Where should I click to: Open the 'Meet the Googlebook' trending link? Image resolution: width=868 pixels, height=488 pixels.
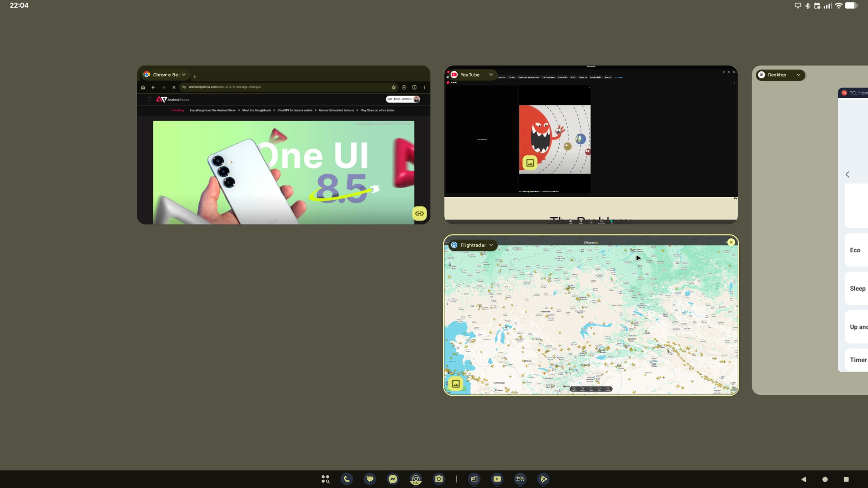256,110
